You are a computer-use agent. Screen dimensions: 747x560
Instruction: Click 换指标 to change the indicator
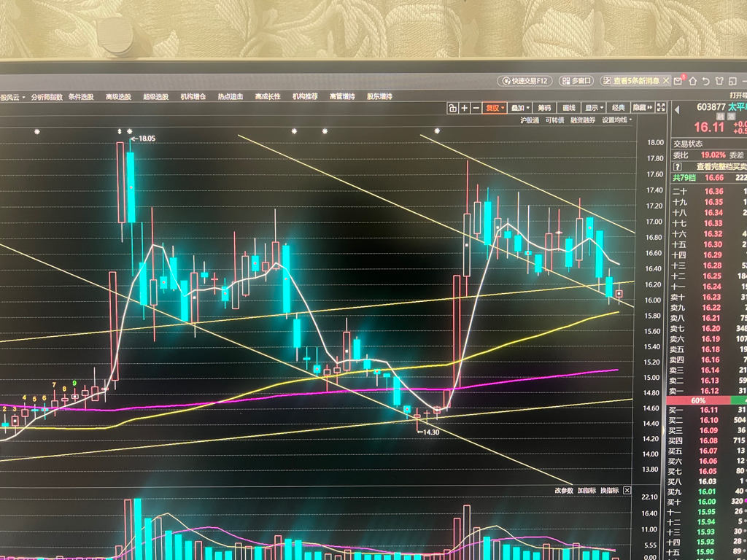[609, 491]
